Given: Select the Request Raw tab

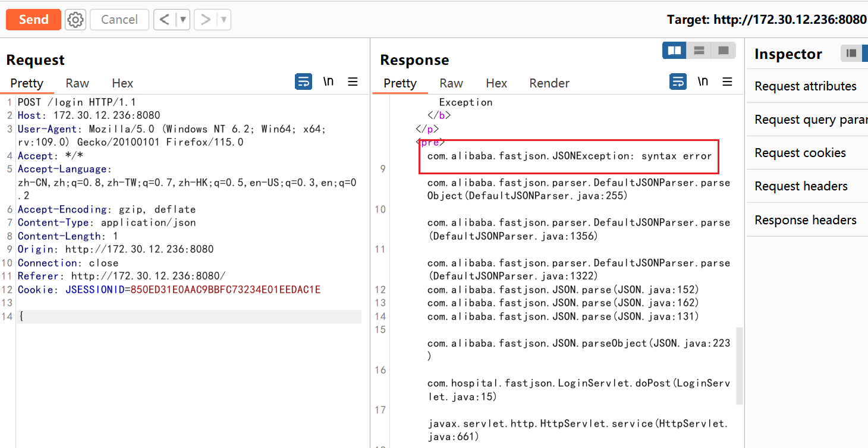Looking at the screenshot, I should click(x=77, y=83).
